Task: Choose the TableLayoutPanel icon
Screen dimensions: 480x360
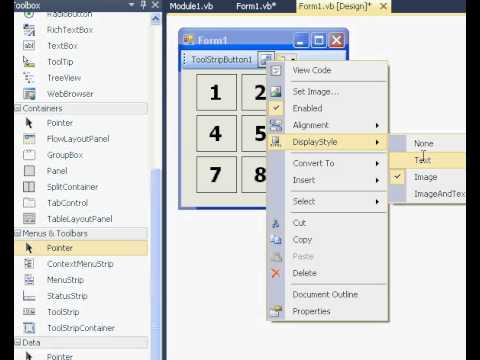Action: tap(29, 219)
